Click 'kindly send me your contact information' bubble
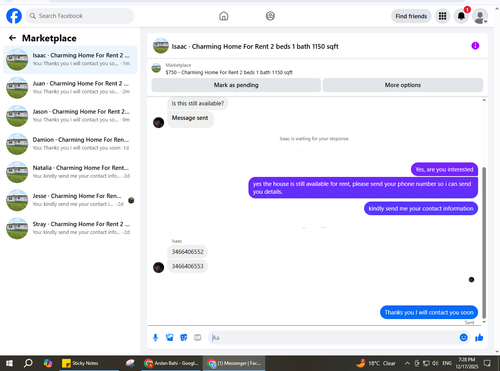Screen dimensions: 500x371 (421, 208)
